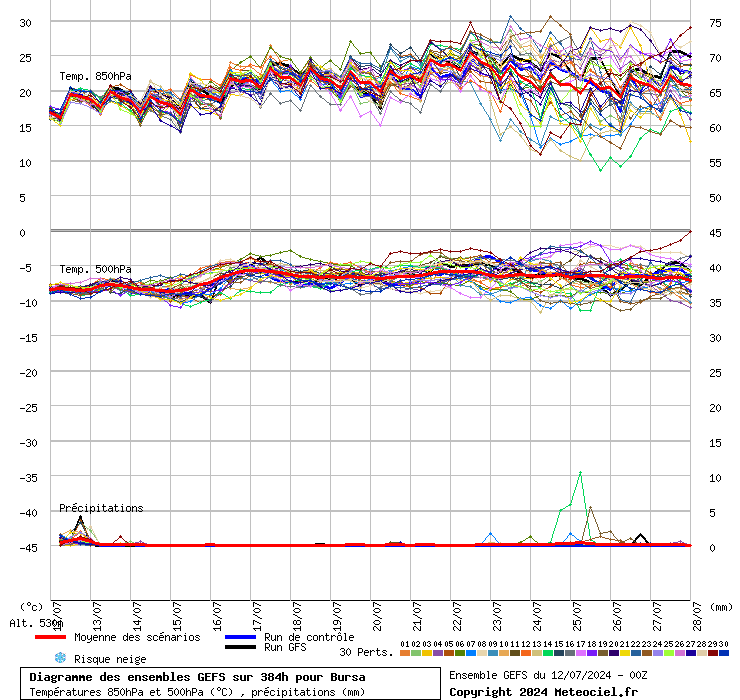Click the 22/07 date axis label

[457, 616]
